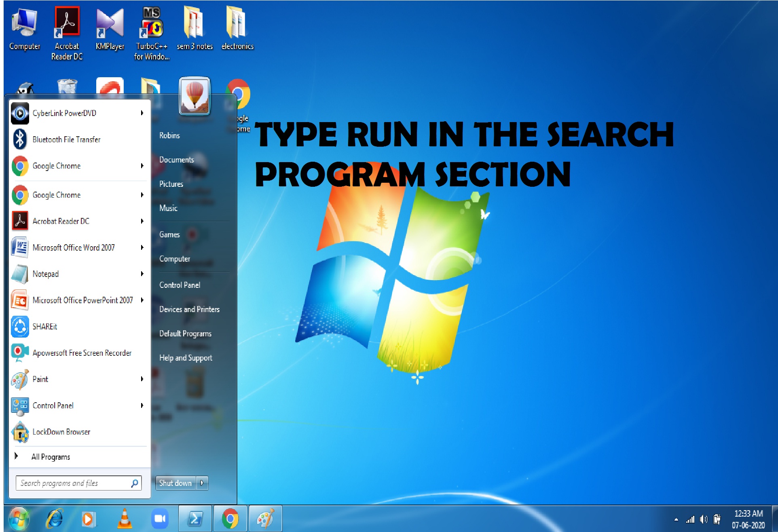This screenshot has width=778, height=532.
Task: Open Help and Support link
Action: pos(186,358)
